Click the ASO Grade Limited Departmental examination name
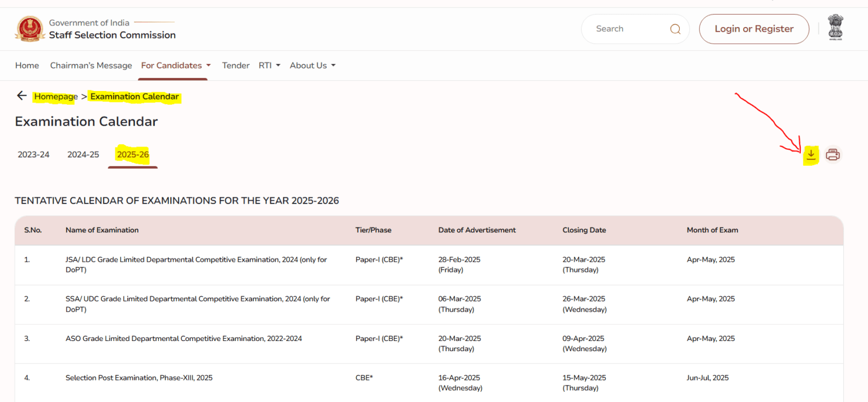Viewport: 868px width, 402px height. click(x=184, y=339)
